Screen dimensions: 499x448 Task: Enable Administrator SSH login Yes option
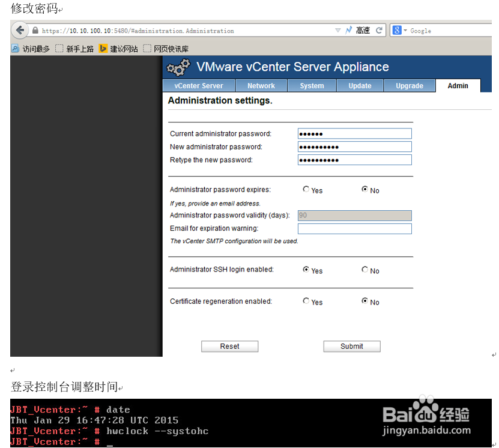[x=306, y=270]
